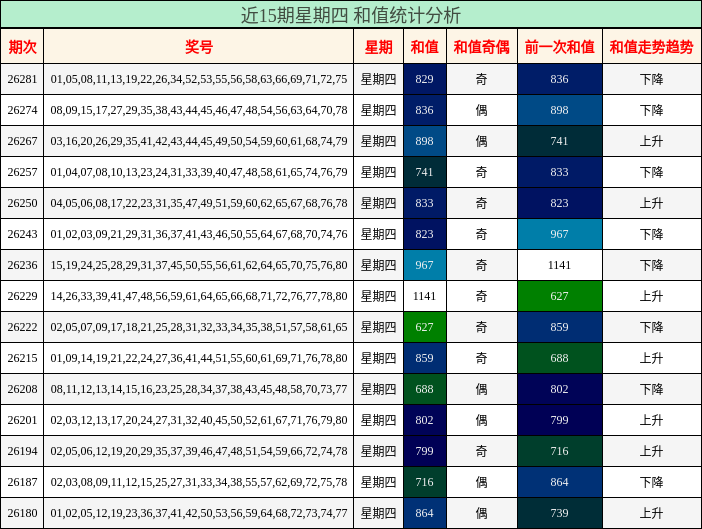Image resolution: width=702 pixels, height=529 pixels.
Task: Select period number 26201
Action: (22, 420)
